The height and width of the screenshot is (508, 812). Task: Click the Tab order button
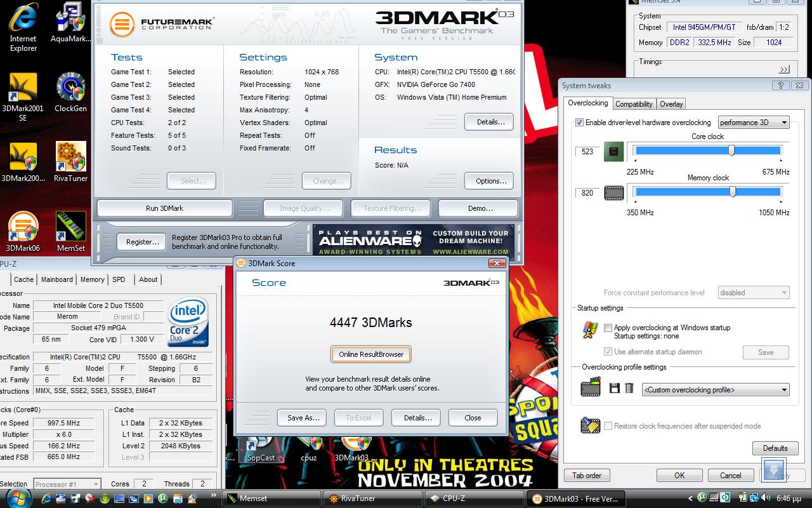(587, 475)
